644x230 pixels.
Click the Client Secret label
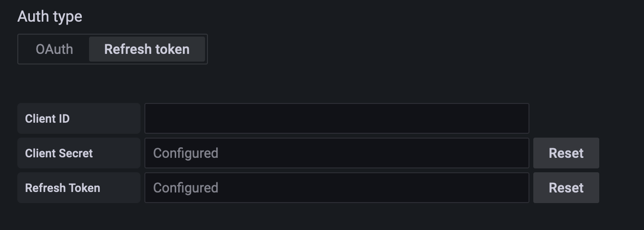pos(59,153)
